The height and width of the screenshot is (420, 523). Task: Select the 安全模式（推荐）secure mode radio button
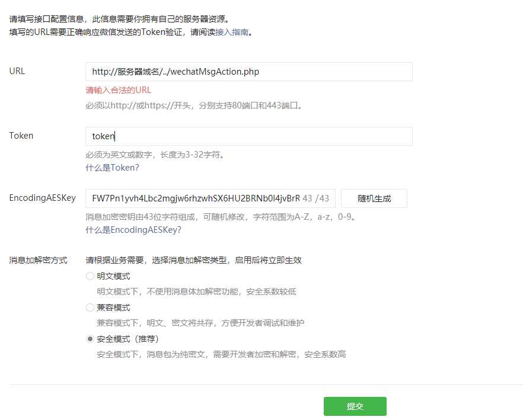(x=90, y=339)
